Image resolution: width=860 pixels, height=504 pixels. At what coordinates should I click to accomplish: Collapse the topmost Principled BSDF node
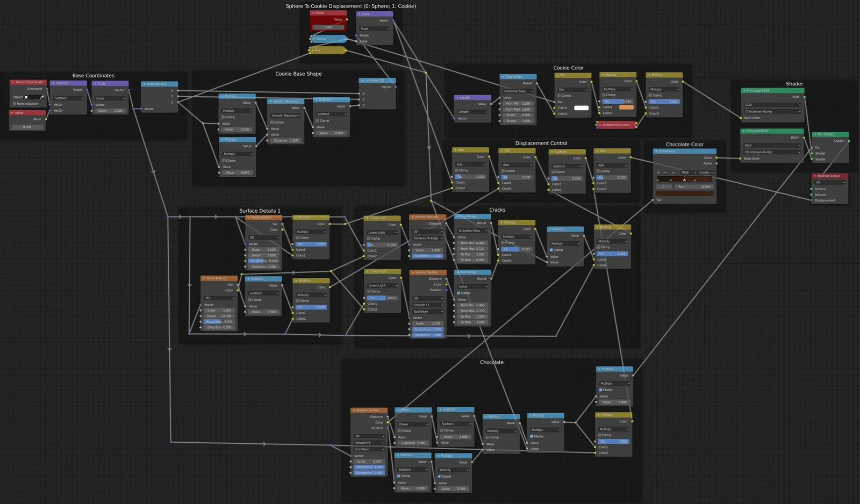744,91
